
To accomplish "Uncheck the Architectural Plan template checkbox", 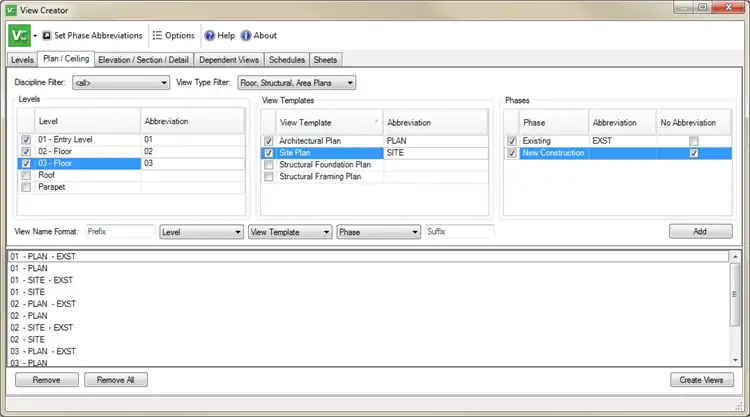I will 268,141.
